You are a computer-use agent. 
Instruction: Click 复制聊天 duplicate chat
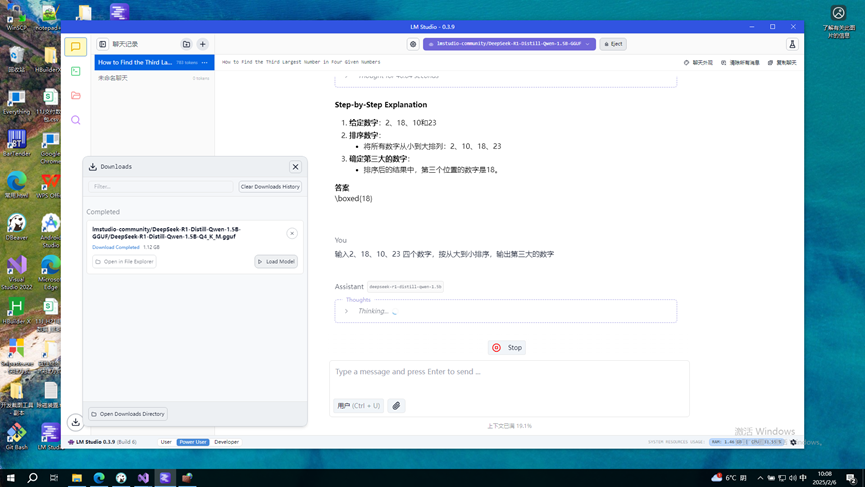782,63
